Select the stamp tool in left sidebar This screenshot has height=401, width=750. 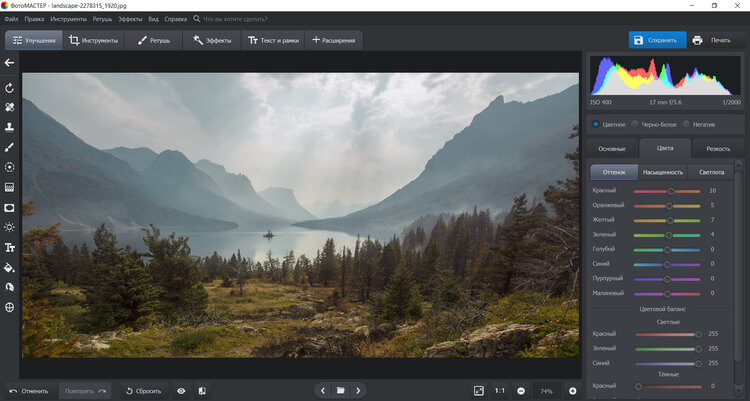tap(9, 127)
